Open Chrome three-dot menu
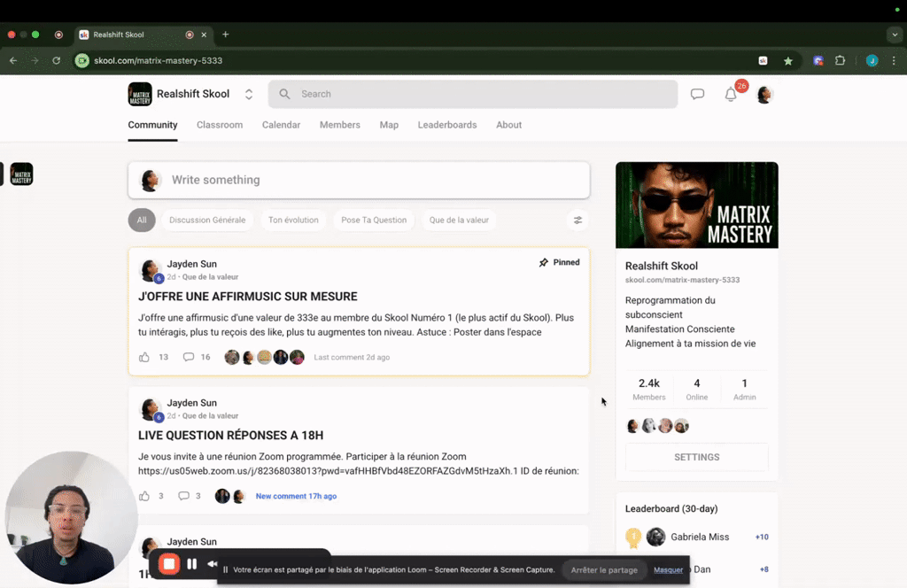The height and width of the screenshot is (588, 907). 894,61
